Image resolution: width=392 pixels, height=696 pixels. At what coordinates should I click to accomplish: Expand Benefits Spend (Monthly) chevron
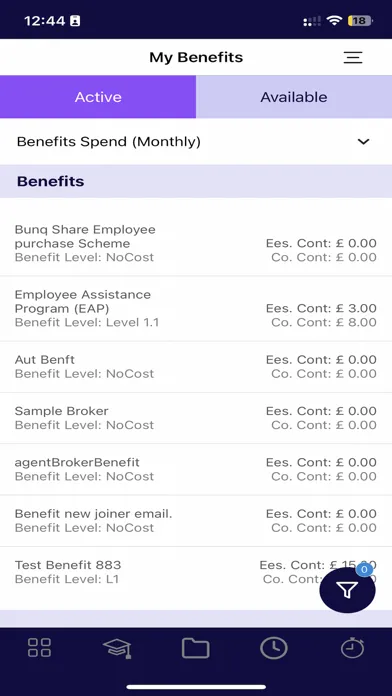click(x=364, y=142)
